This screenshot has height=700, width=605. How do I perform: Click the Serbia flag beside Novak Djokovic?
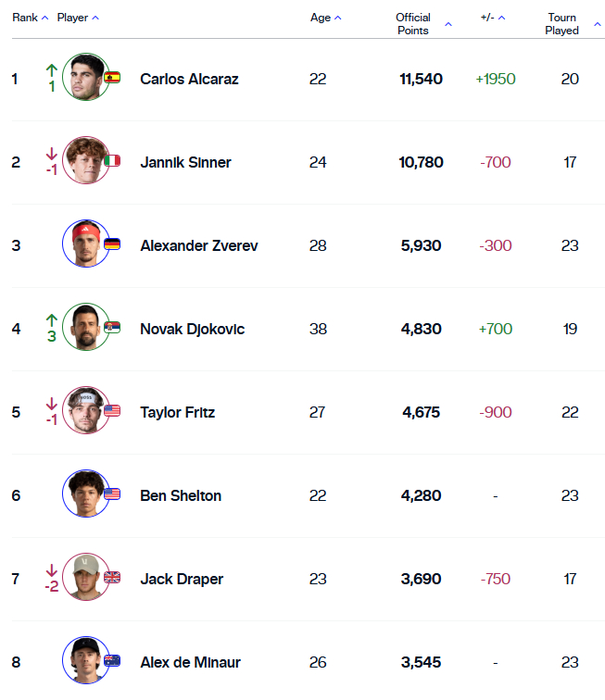(112, 327)
